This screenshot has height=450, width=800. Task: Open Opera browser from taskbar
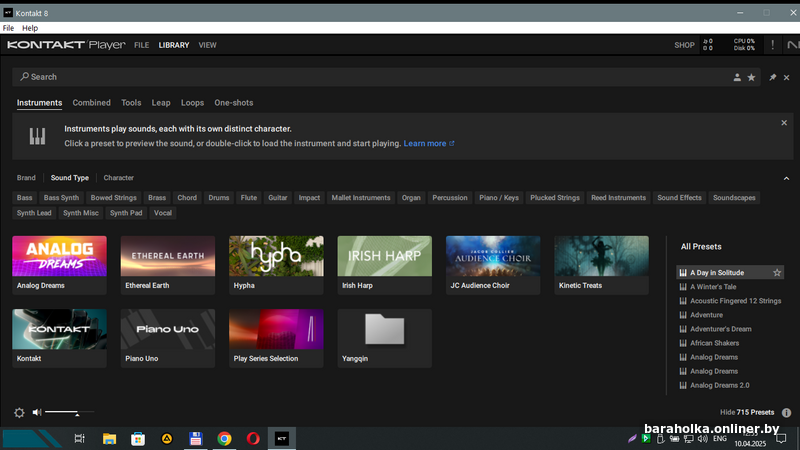click(253, 439)
